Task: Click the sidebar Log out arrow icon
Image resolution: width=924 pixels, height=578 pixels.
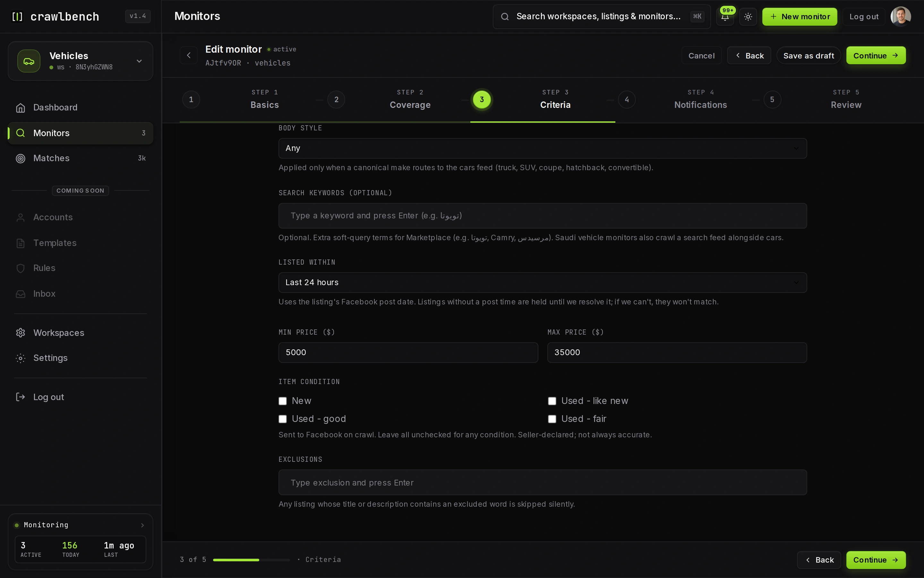Action: click(x=21, y=397)
